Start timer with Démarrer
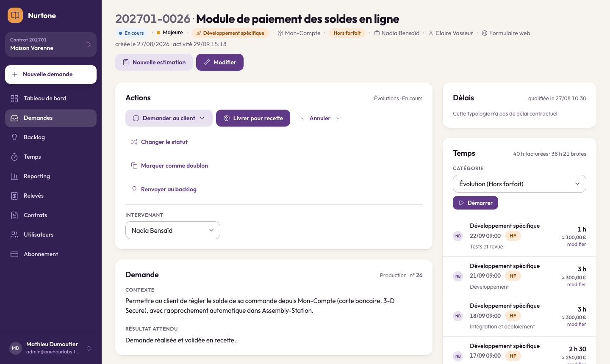Image resolution: width=610 pixels, height=364 pixels. (x=475, y=203)
